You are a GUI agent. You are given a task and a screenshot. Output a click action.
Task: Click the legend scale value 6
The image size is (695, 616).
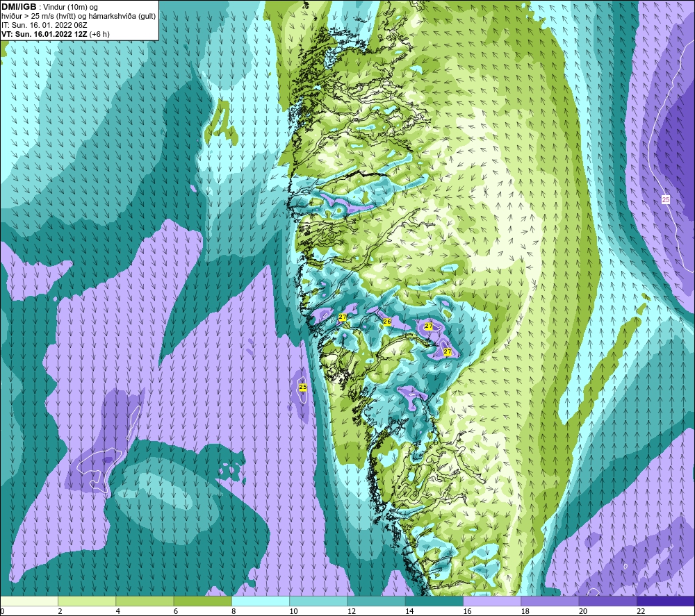coord(176,612)
